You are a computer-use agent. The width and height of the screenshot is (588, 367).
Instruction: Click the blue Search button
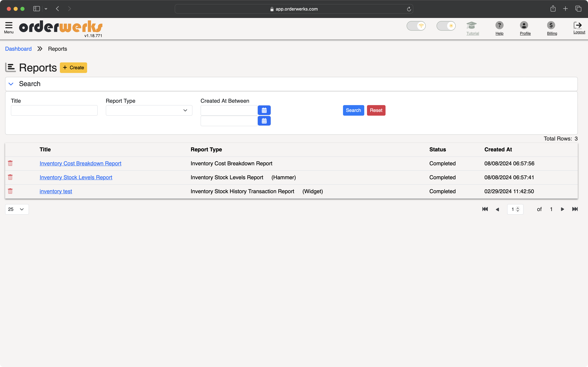tap(353, 110)
